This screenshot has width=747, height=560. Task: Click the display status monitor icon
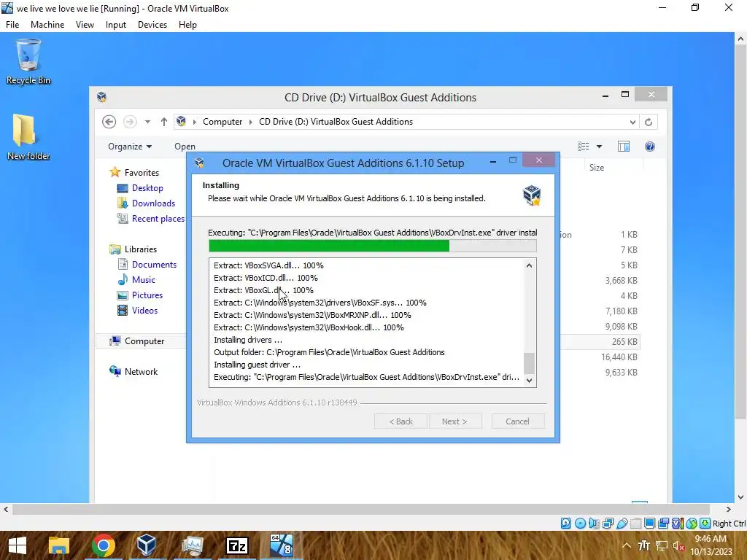coord(649,524)
